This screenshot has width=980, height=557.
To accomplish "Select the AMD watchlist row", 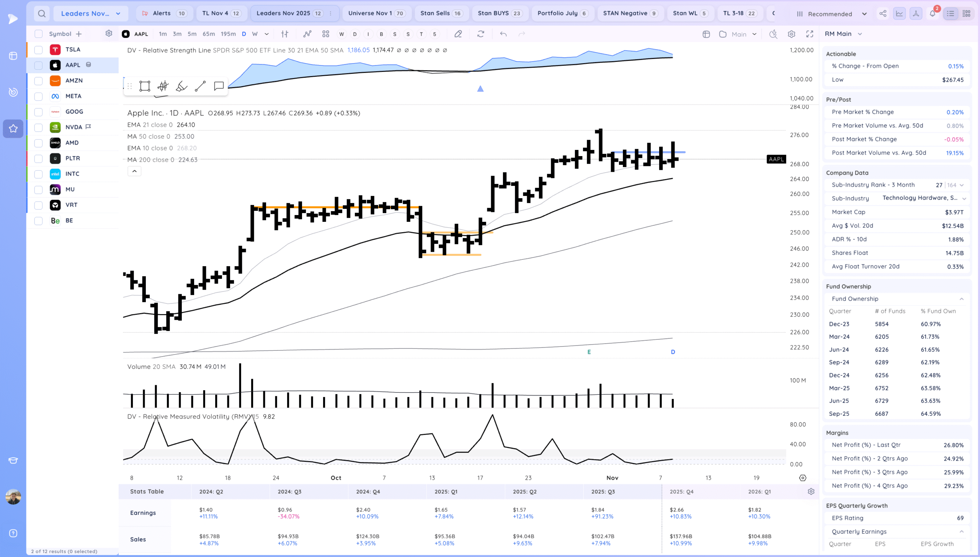I will pyautogui.click(x=72, y=143).
